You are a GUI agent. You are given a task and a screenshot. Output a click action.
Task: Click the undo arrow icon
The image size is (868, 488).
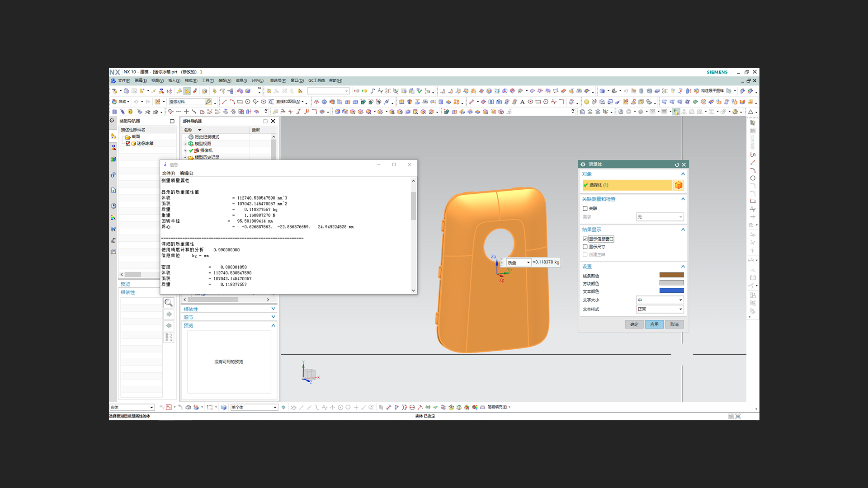[x=136, y=102]
